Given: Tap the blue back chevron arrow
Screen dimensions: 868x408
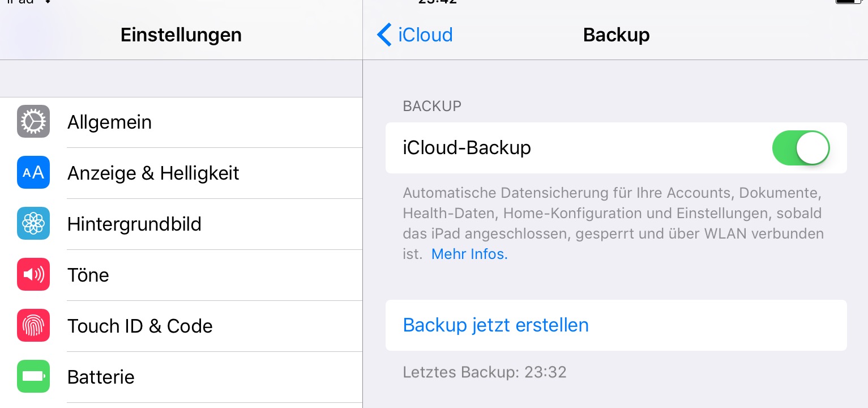Looking at the screenshot, I should (384, 35).
